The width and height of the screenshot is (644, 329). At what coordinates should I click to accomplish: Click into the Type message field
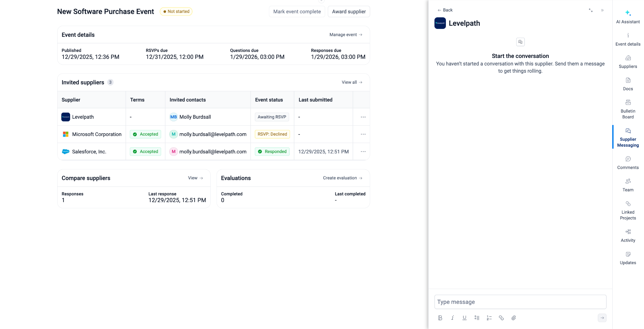(520, 302)
